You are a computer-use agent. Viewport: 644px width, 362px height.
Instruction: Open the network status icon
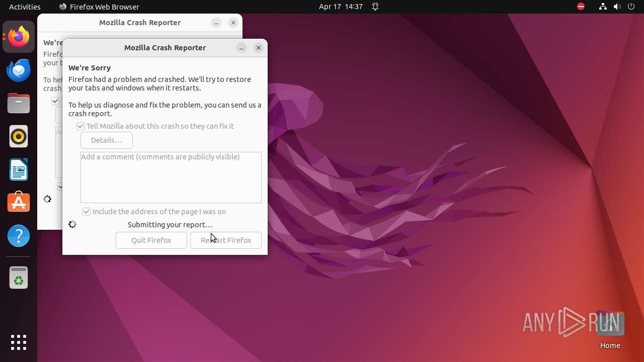pos(603,7)
